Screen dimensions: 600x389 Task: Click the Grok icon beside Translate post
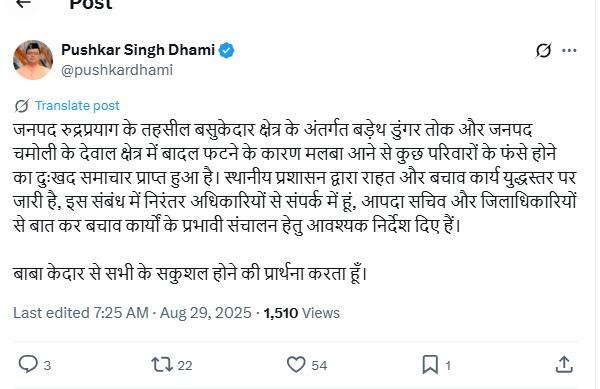22,106
